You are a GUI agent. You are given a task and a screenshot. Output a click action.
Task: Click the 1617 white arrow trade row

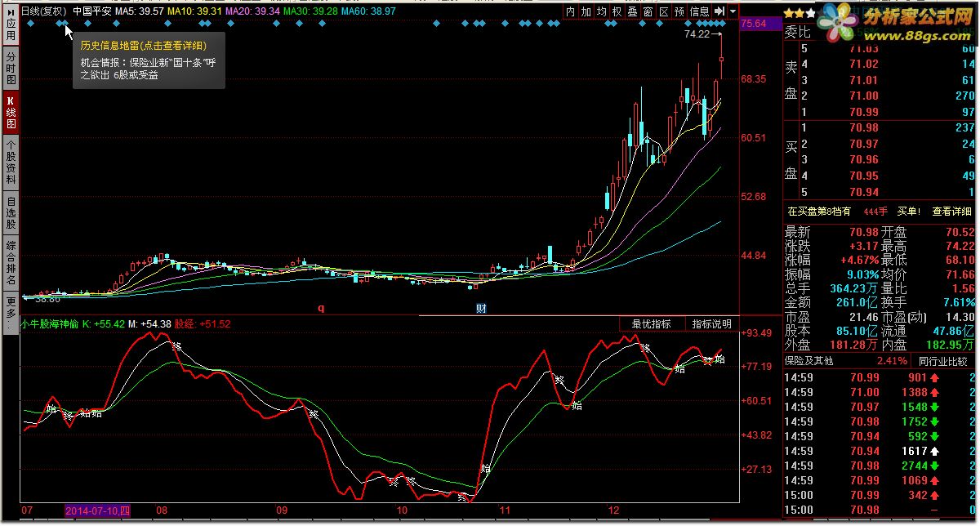(880, 451)
